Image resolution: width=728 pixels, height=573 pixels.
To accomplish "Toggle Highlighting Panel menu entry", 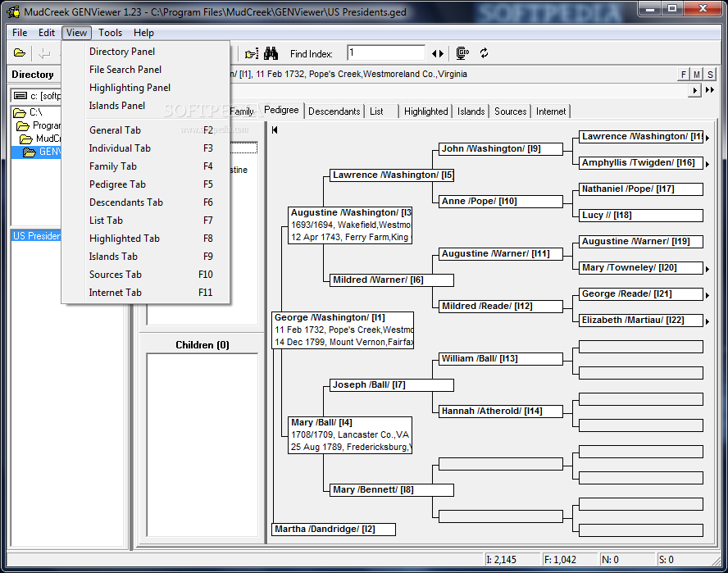I will tap(146, 88).
